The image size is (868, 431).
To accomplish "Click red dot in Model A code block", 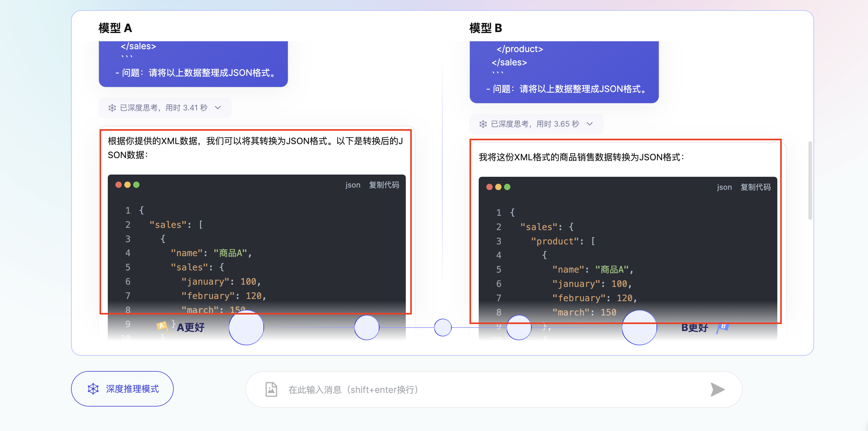I will click(119, 185).
